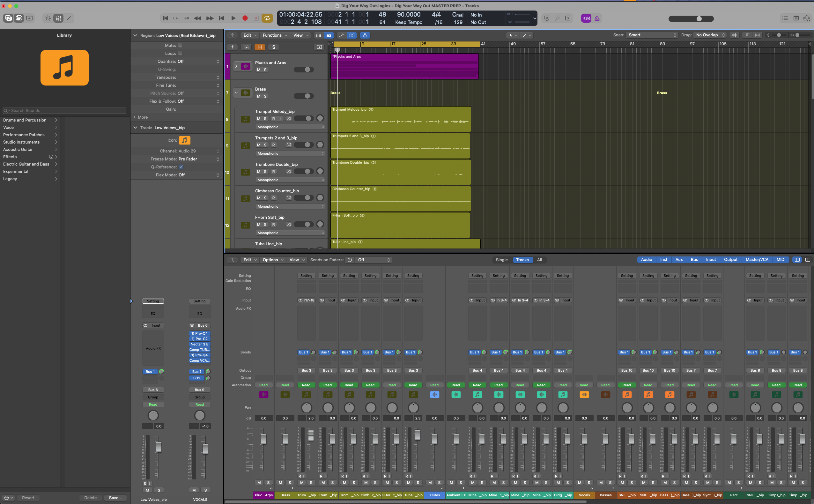This screenshot has height=504, width=814.
Task: Click the Library toolbar button
Action: point(8,18)
